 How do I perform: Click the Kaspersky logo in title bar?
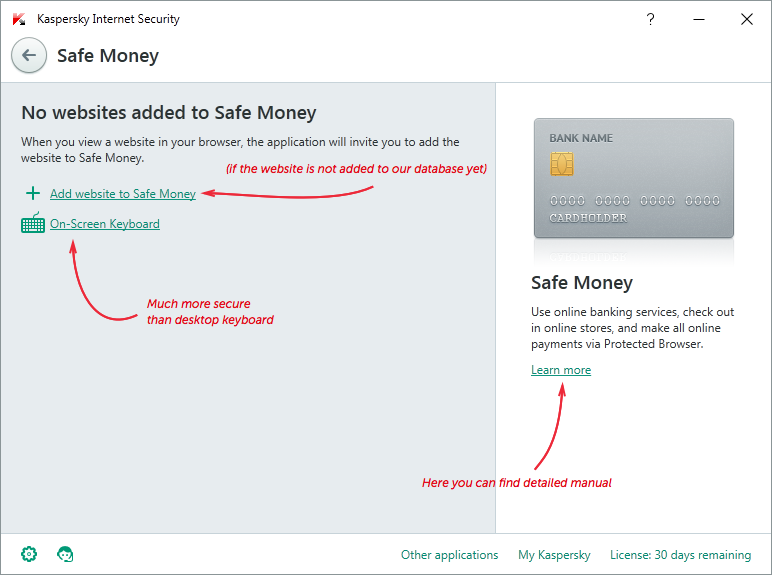[x=19, y=19]
